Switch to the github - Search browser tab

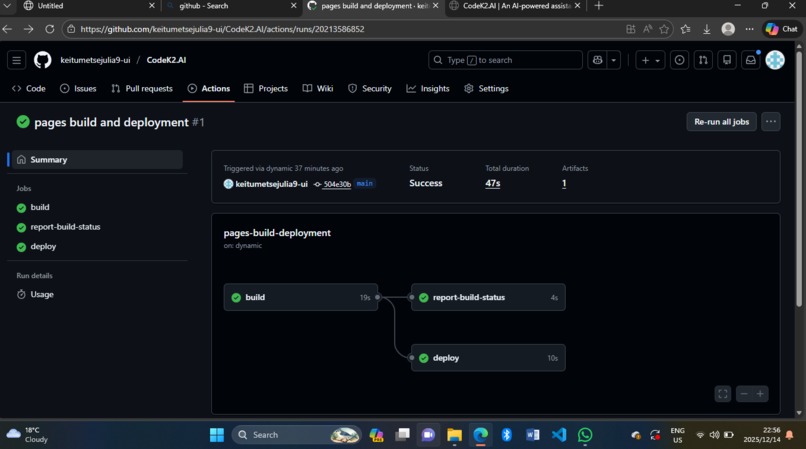click(x=230, y=6)
